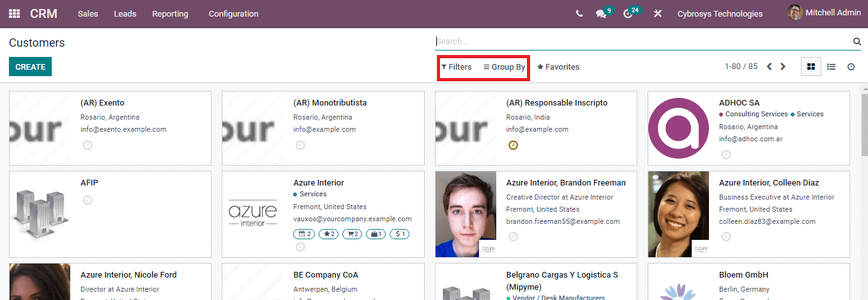This screenshot has width=868, height=300.
Task: Click the briefcase badge on Azure Interior card
Action: tap(376, 234)
